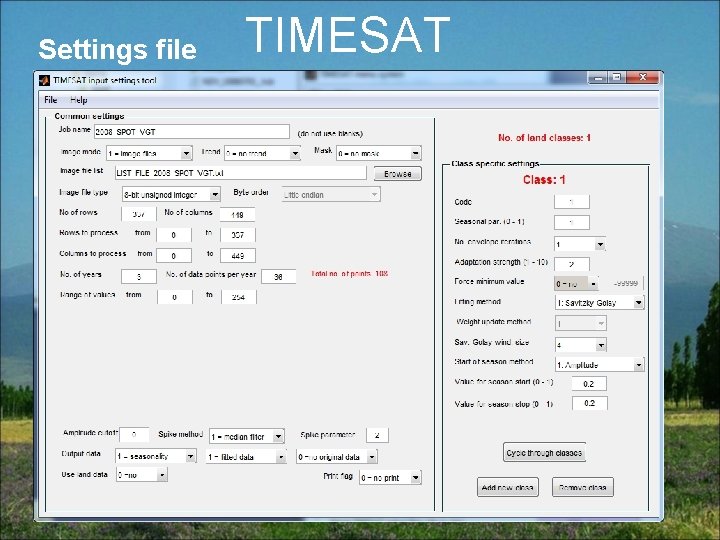
Task: Open the Mask dropdown
Action: [378, 153]
